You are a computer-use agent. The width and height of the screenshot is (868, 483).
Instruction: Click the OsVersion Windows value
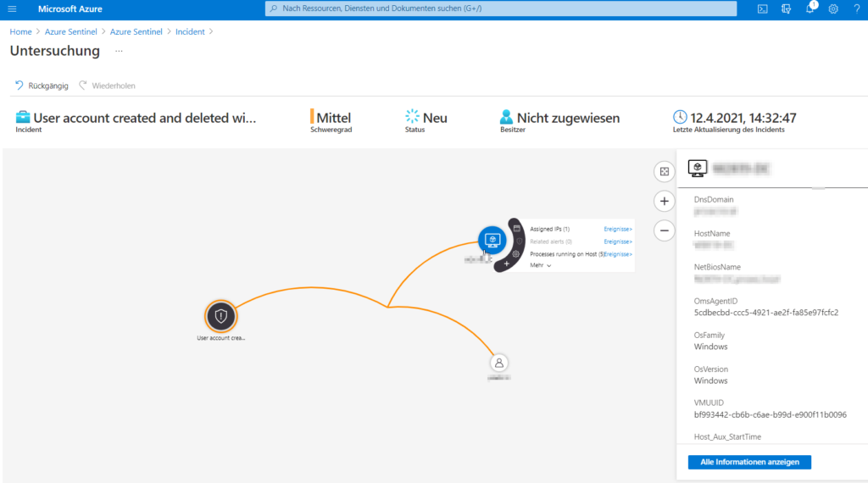click(x=711, y=380)
